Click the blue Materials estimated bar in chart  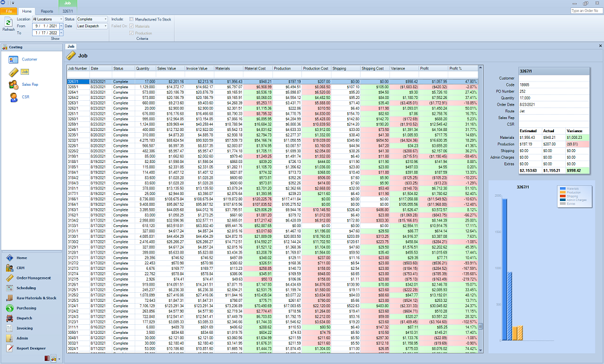[x=504, y=269]
